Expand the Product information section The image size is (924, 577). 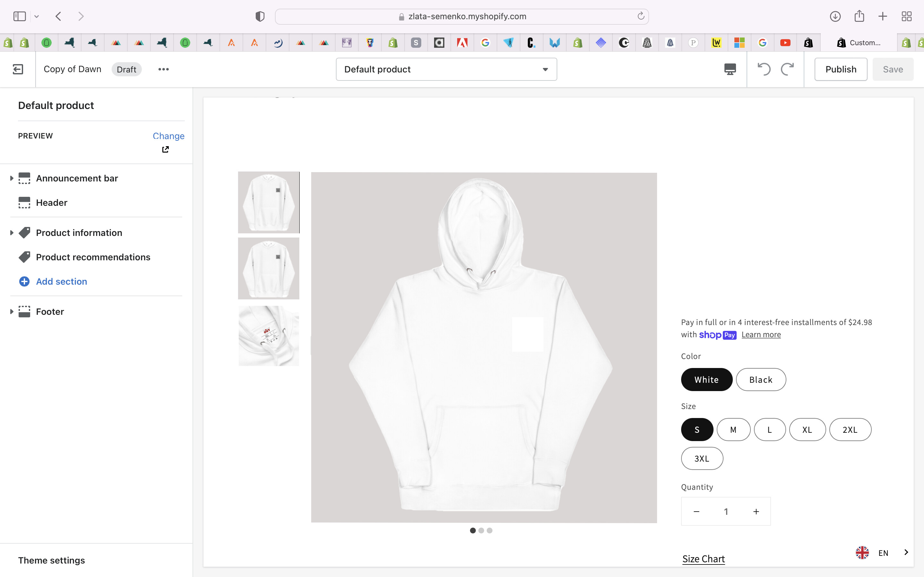point(12,233)
